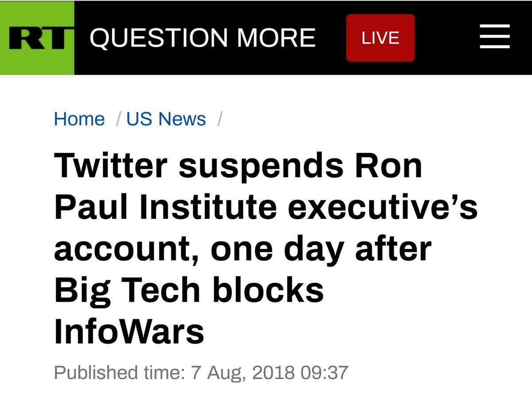Click the QUESTION MORE slogan text

coord(203,38)
